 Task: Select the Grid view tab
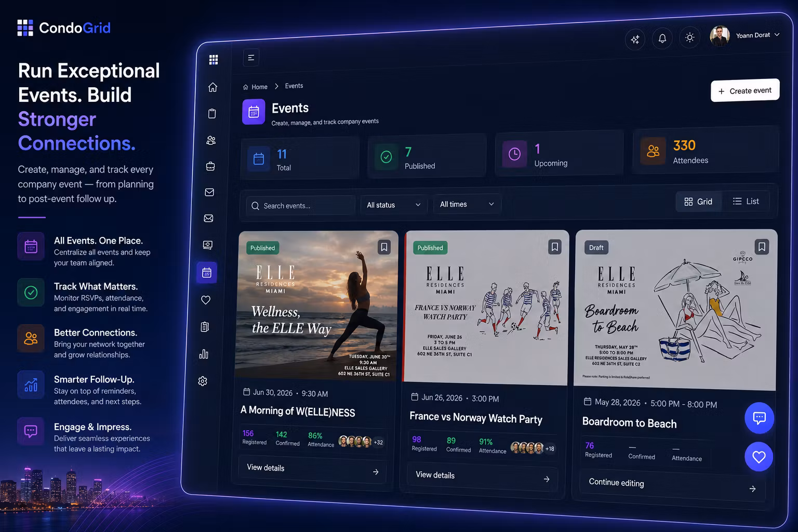[x=699, y=202]
